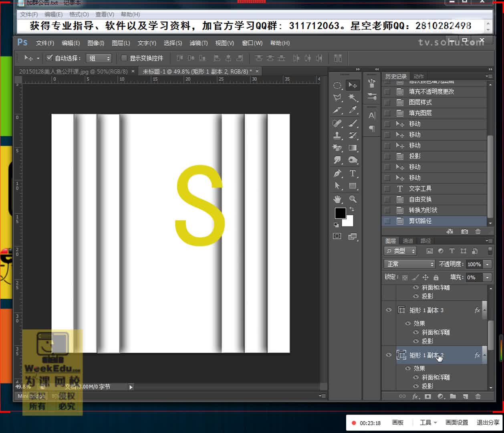504x433 pixels.
Task: Uncheck the 自动选择 checkbox
Action: pos(50,58)
